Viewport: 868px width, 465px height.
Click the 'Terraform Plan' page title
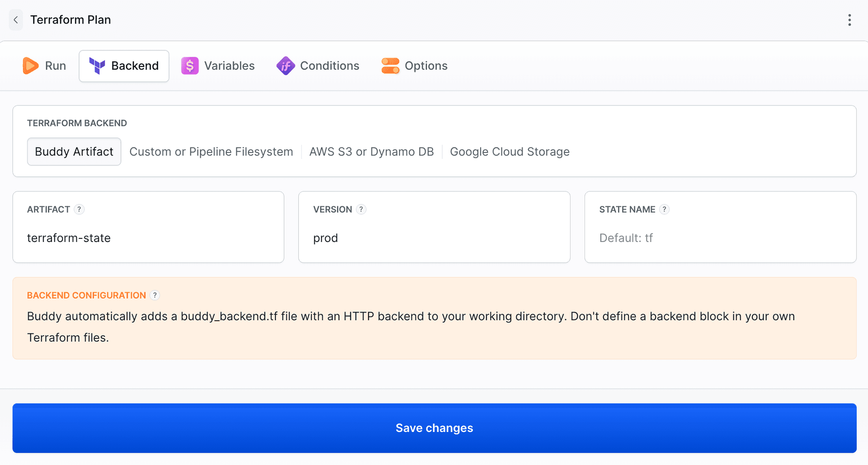[71, 20]
